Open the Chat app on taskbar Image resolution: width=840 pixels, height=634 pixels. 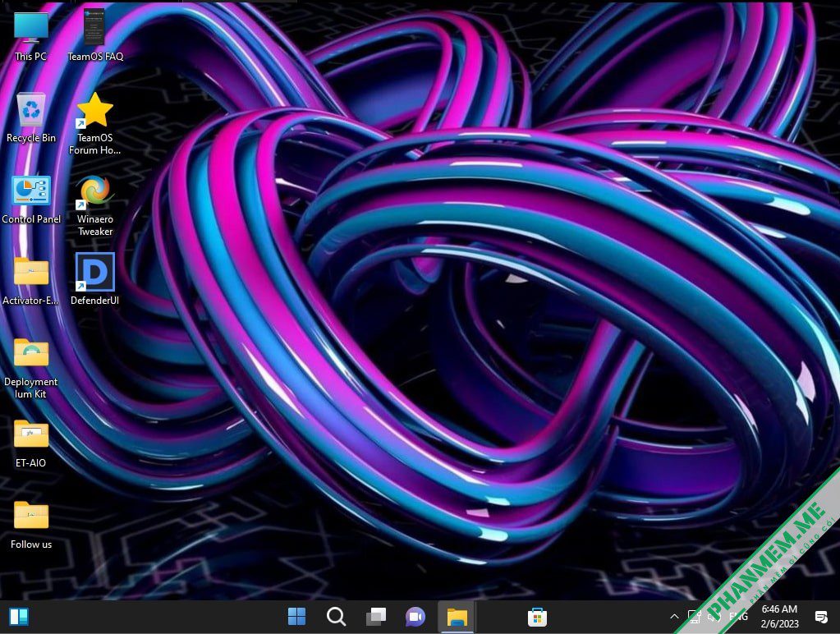pyautogui.click(x=415, y=617)
